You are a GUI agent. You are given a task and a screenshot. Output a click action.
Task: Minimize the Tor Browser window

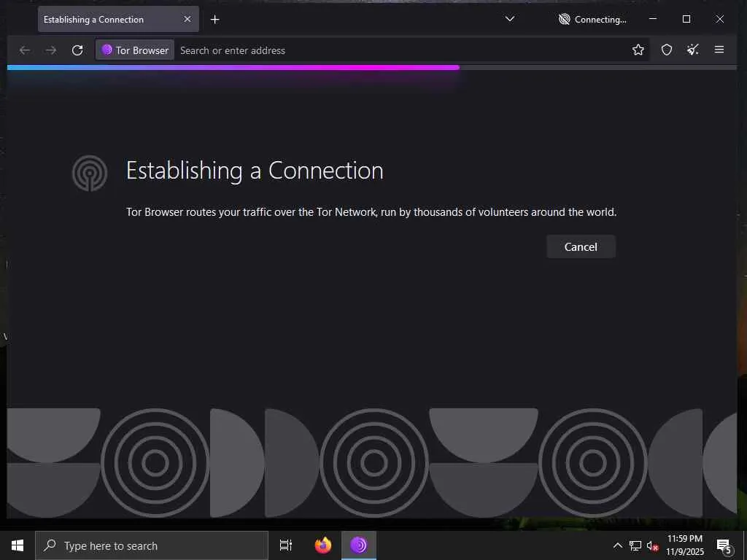click(x=653, y=19)
